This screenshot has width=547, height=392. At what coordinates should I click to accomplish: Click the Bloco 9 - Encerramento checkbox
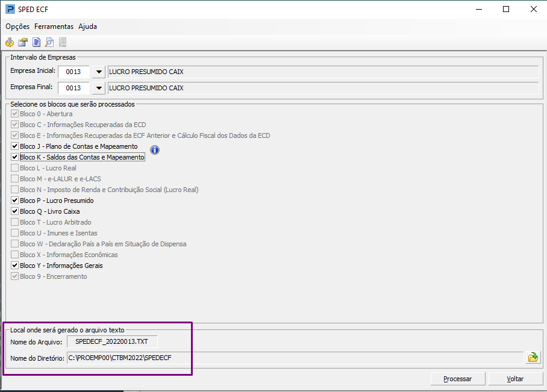click(14, 276)
